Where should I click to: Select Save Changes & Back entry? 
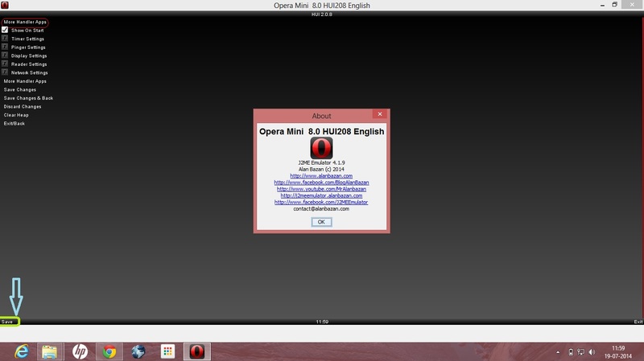coord(28,98)
